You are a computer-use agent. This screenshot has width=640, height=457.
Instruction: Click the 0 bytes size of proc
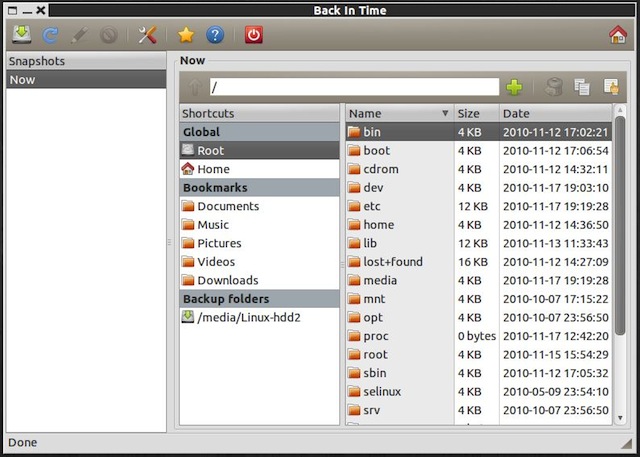(476, 336)
